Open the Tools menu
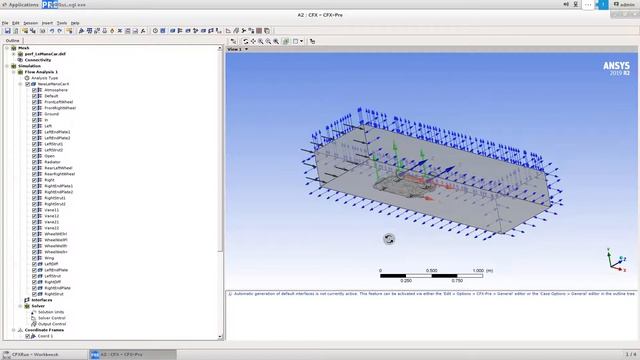Viewport: 640px width, 360px height. 62,23
